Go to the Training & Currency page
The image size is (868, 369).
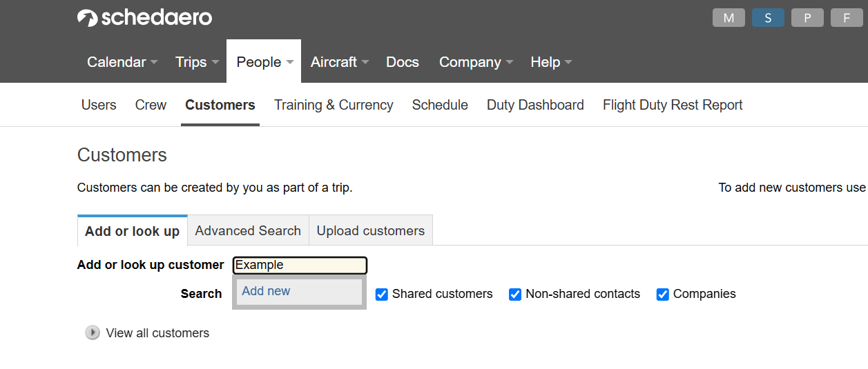click(334, 105)
